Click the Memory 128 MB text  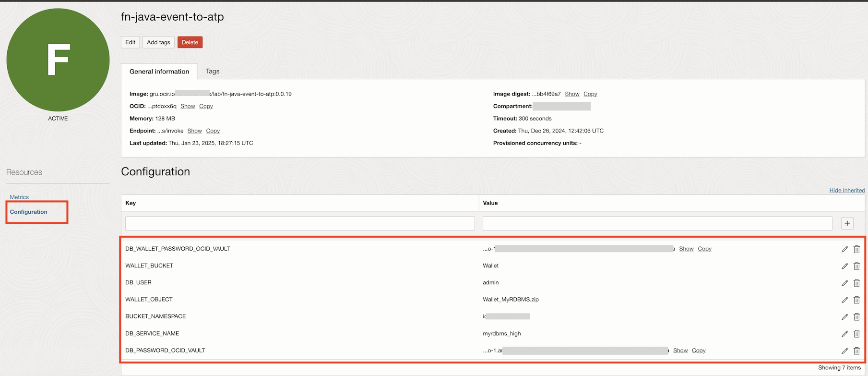(x=152, y=119)
